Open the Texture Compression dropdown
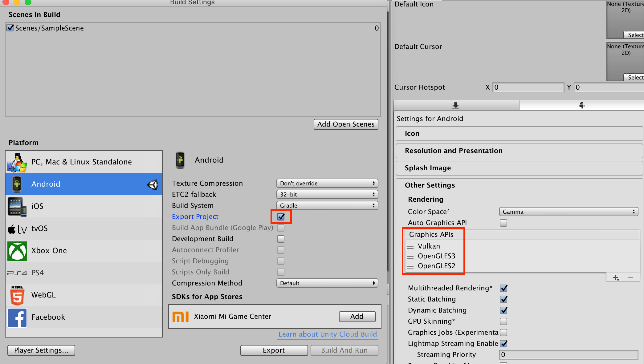 327,183
